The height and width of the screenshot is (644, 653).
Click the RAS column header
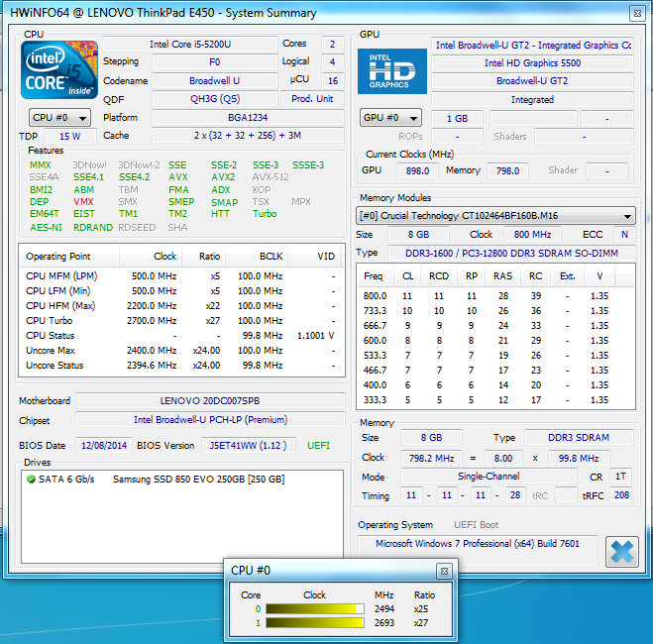click(502, 276)
